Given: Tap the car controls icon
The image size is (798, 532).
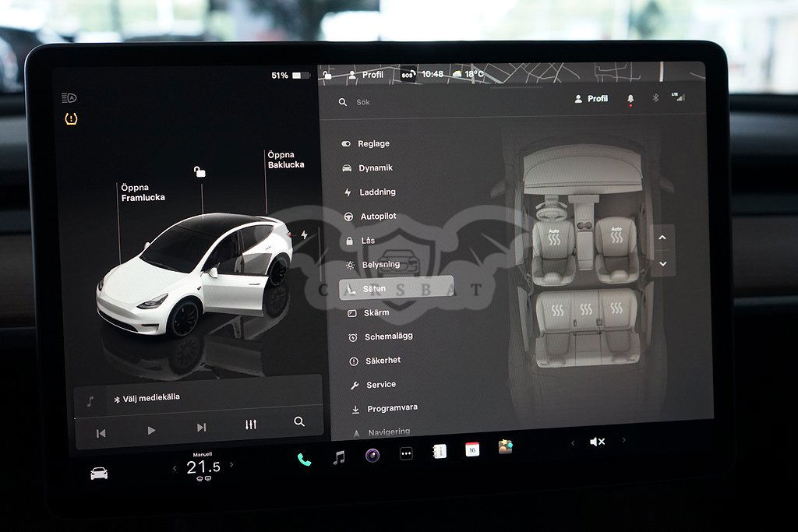Looking at the screenshot, I should 99,473.
